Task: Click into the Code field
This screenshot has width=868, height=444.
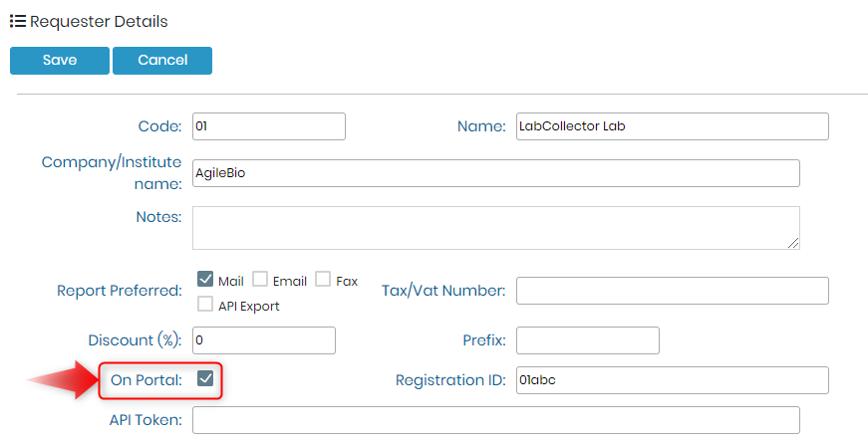Action: (x=269, y=126)
